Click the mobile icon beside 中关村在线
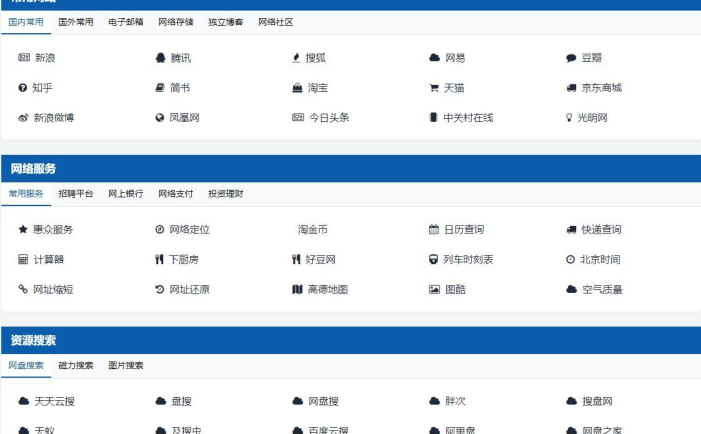The height and width of the screenshot is (434, 701). click(433, 117)
